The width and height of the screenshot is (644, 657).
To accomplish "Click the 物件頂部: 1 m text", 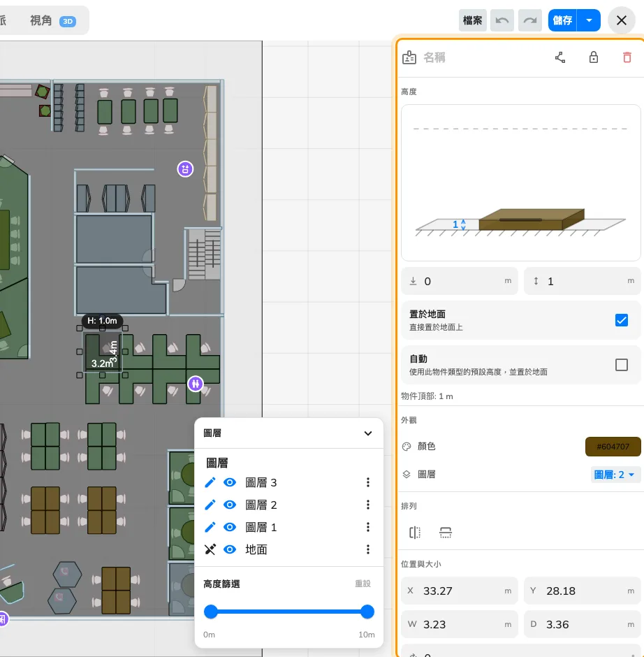I will [427, 396].
